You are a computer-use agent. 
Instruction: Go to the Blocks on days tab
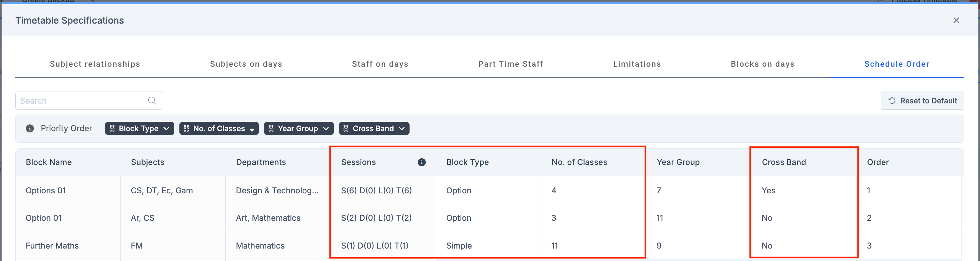click(x=762, y=64)
